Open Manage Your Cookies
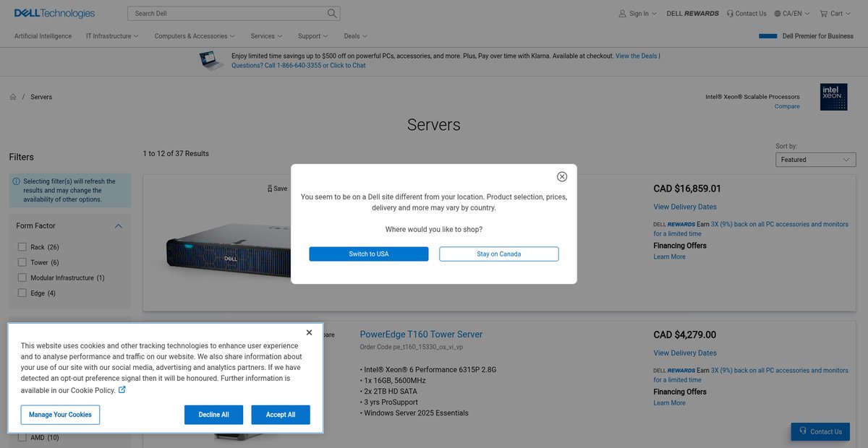This screenshot has height=448, width=868. [x=60, y=415]
